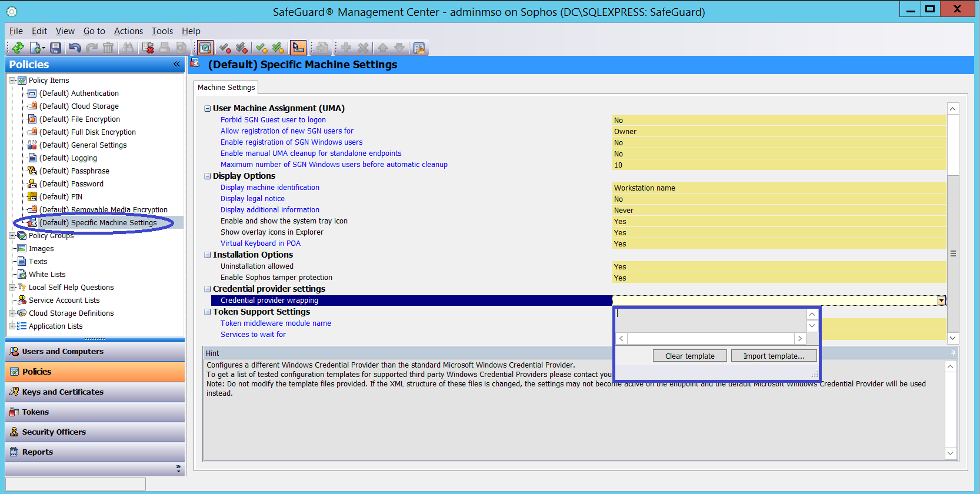Image resolution: width=980 pixels, height=494 pixels.
Task: Collapse the Installation Options section
Action: click(207, 255)
